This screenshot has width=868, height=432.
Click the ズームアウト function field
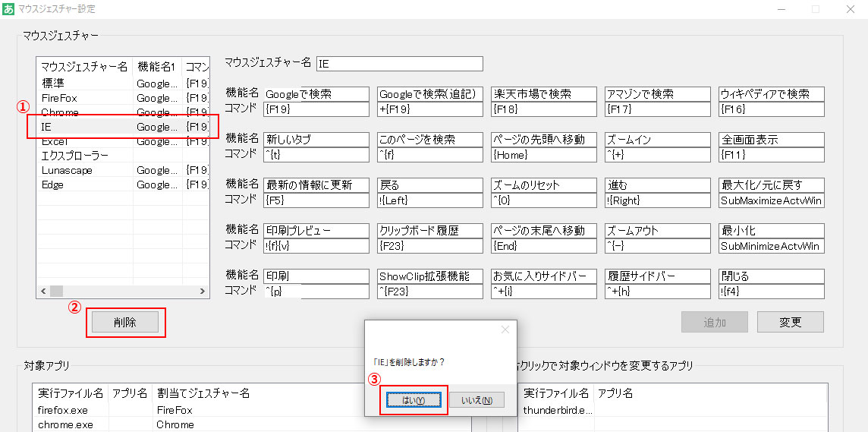pyautogui.click(x=658, y=230)
